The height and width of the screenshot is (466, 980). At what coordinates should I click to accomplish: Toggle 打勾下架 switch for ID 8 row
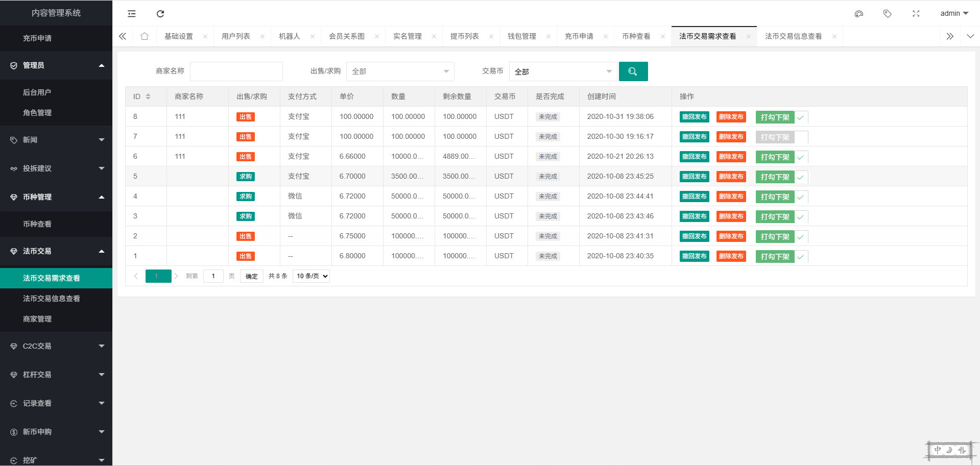tap(781, 117)
